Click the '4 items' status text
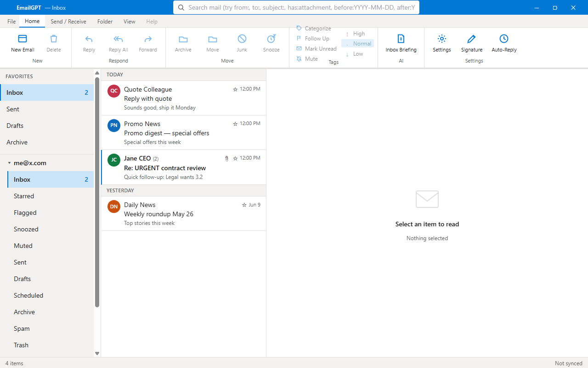This screenshot has width=588, height=368. click(14, 363)
